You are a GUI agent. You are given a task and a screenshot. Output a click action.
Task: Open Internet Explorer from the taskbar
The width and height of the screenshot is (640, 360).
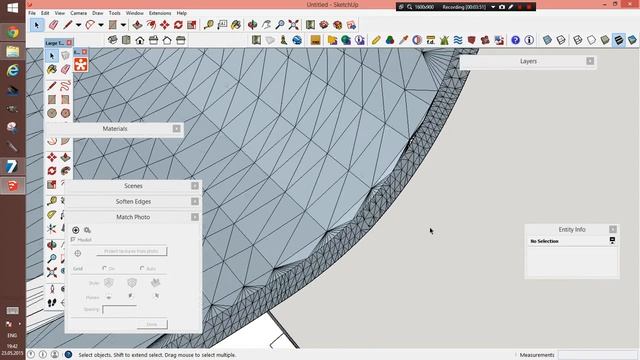[x=13, y=71]
